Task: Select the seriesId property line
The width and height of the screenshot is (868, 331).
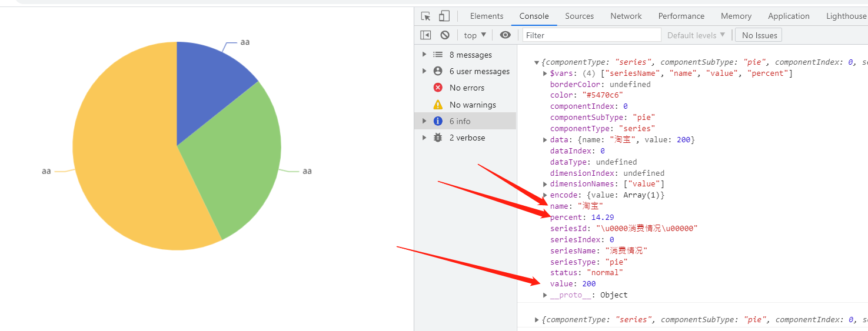Action: coord(624,229)
